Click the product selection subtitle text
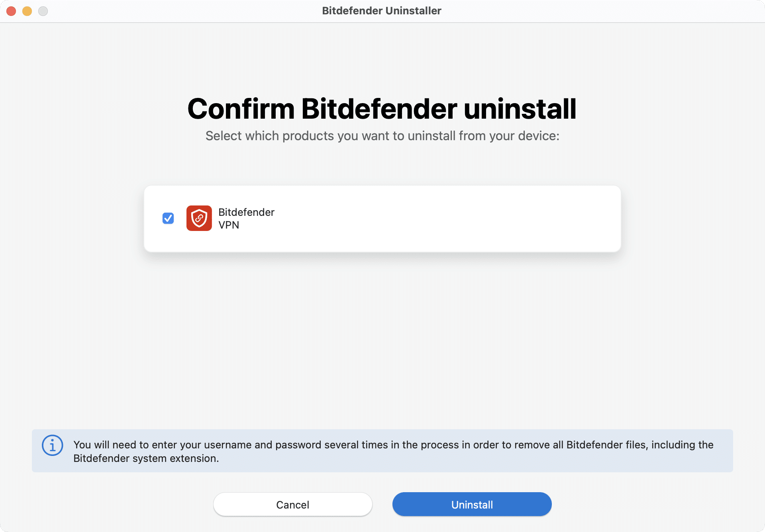The width and height of the screenshot is (765, 532). point(382,135)
